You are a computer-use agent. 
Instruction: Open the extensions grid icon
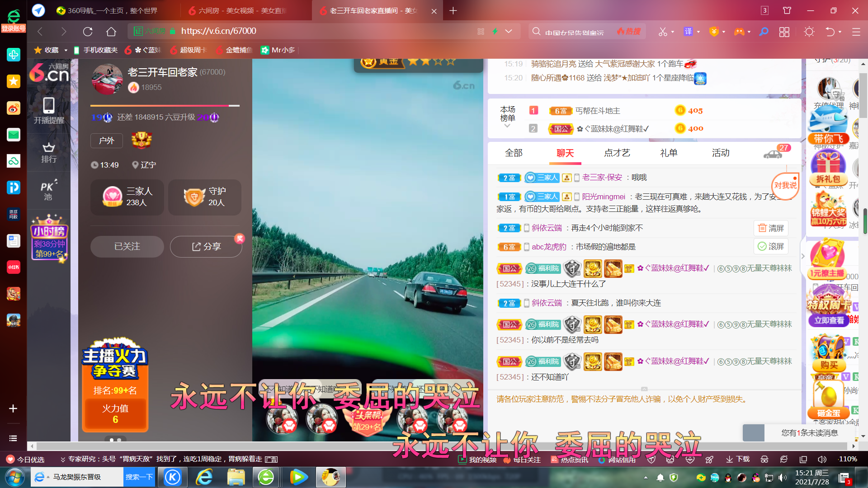tap(784, 32)
